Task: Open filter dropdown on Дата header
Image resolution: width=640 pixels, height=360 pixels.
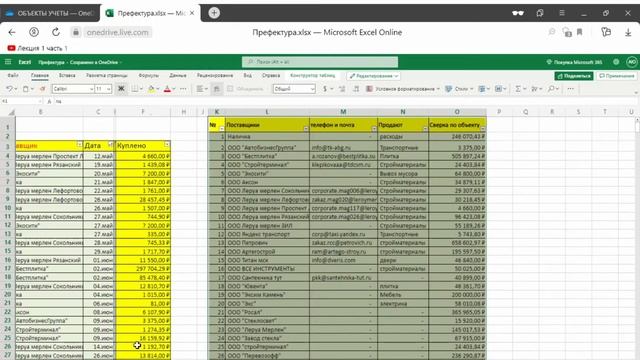Action: point(110,145)
